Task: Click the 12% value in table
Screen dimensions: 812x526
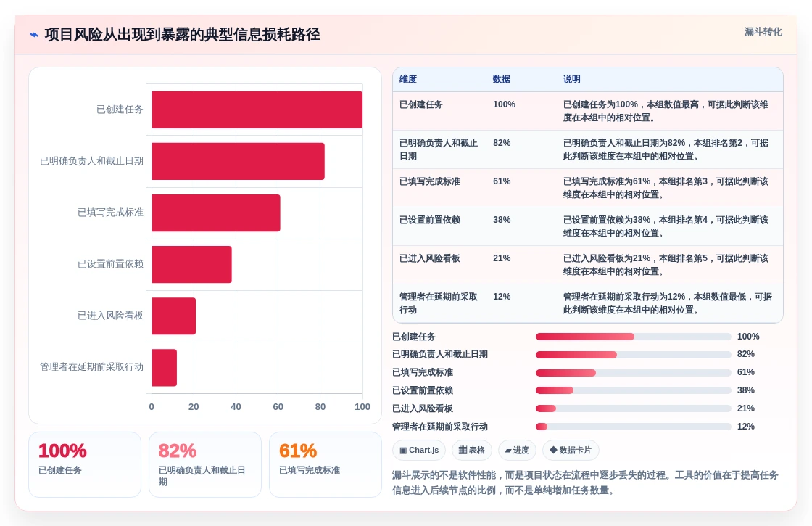Action: click(502, 297)
